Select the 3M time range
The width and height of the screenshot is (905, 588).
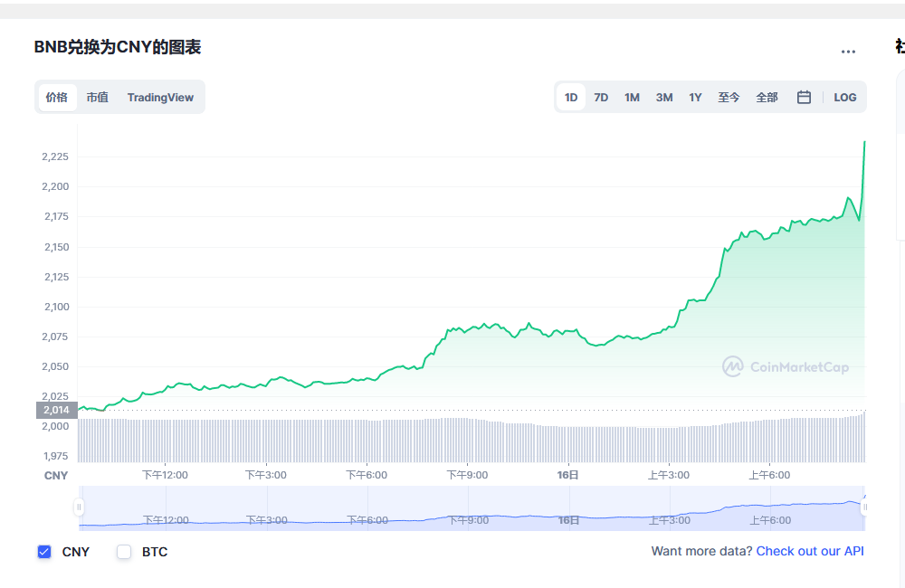[x=664, y=98]
